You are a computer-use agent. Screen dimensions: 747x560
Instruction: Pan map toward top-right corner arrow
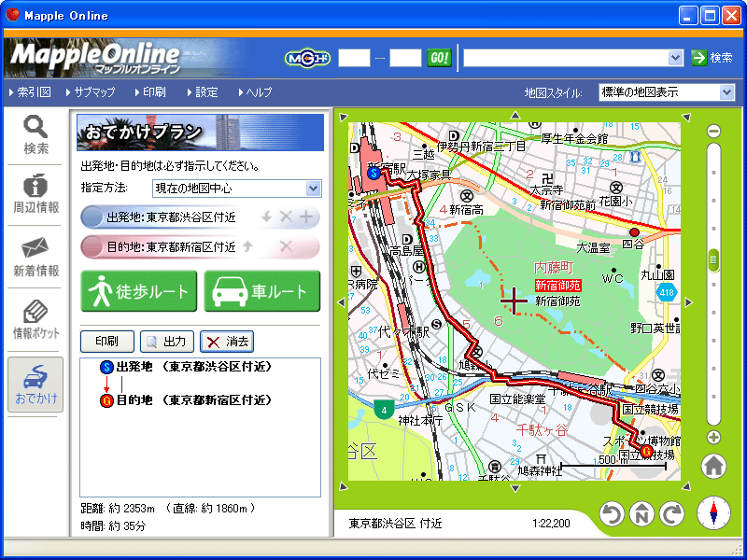click(685, 118)
